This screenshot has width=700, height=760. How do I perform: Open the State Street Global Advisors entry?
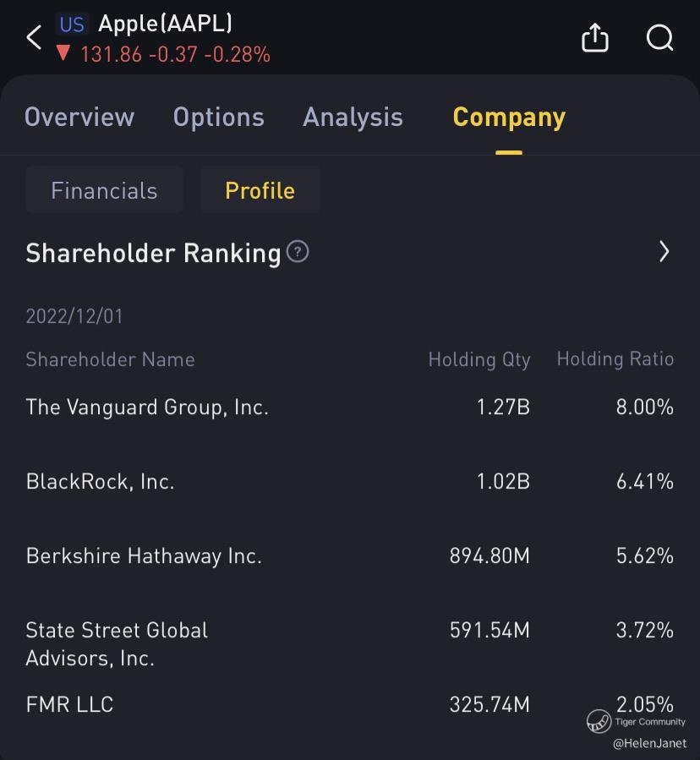(117, 643)
